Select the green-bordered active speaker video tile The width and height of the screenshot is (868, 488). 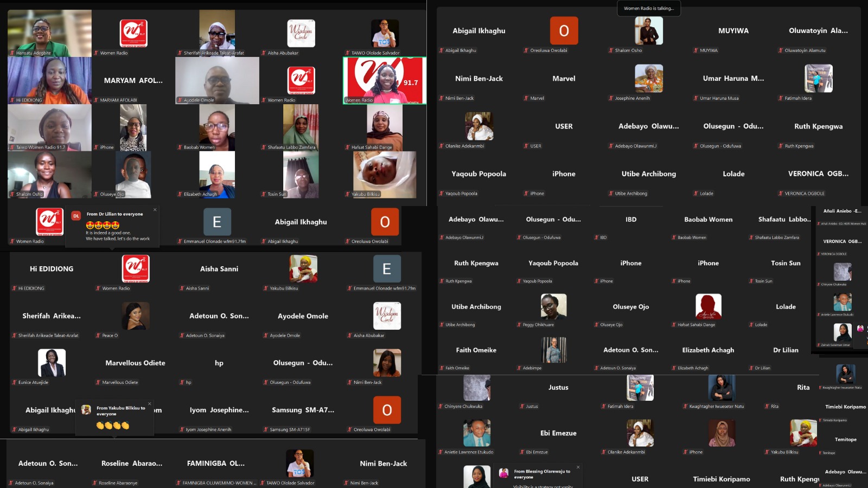[384, 80]
